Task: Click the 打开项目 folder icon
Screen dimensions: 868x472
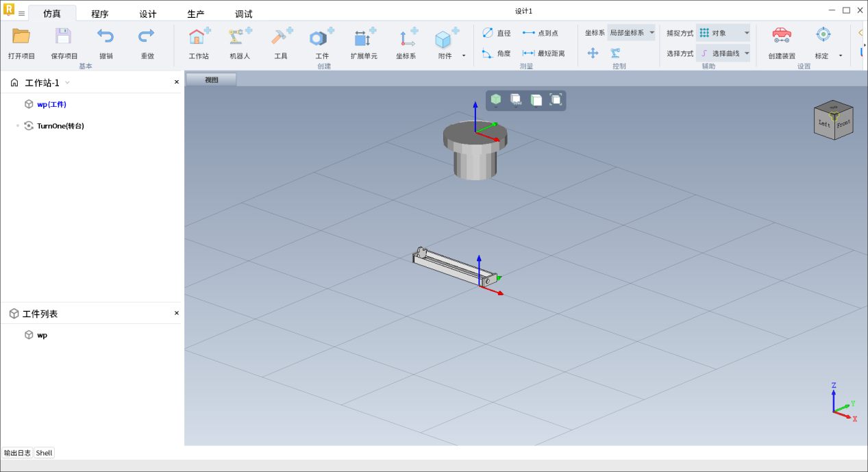Action: tap(21, 37)
